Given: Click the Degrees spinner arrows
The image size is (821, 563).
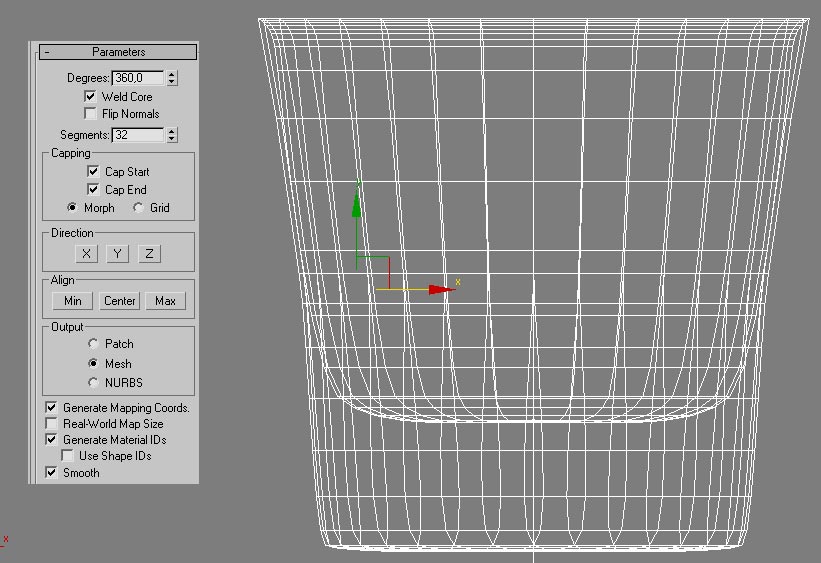Looking at the screenshot, I should 172,77.
